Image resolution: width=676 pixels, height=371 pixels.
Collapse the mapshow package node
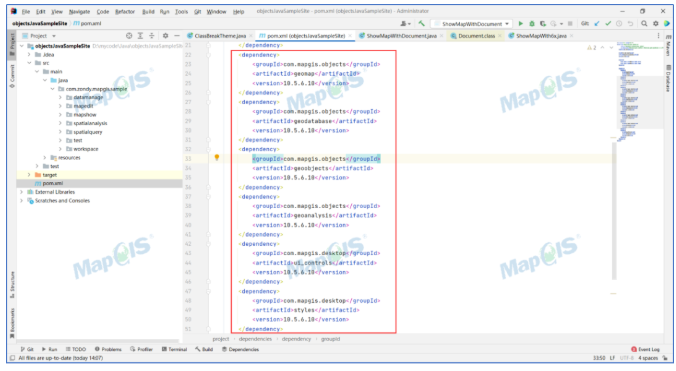coord(60,115)
